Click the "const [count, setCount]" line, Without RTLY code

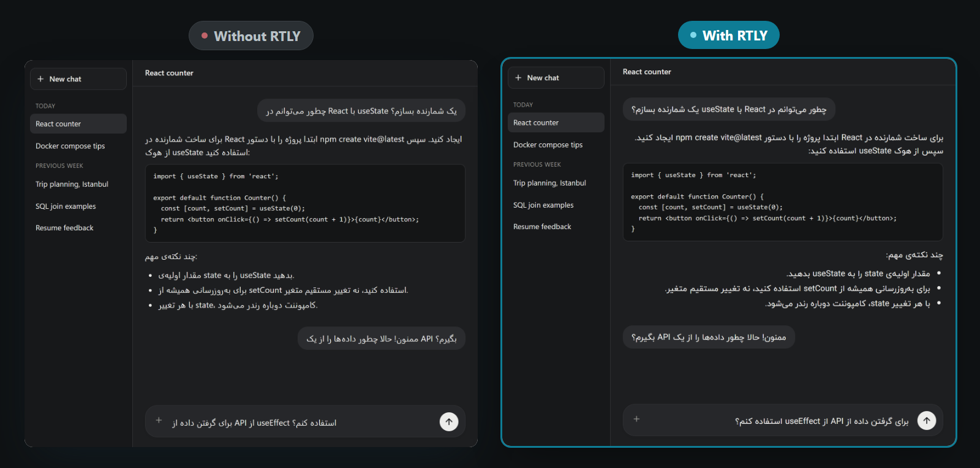(x=233, y=208)
